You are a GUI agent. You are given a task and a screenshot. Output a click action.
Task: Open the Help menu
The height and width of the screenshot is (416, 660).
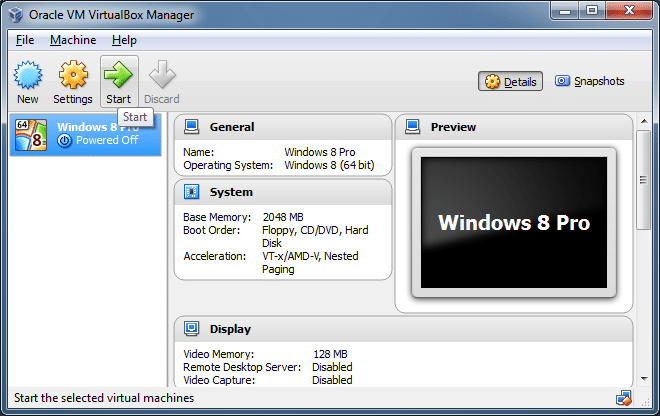click(124, 40)
